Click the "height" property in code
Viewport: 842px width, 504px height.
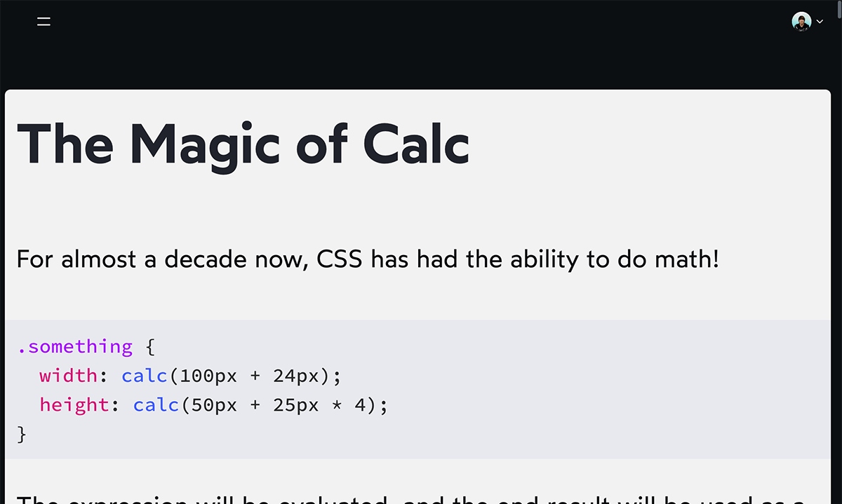click(74, 405)
